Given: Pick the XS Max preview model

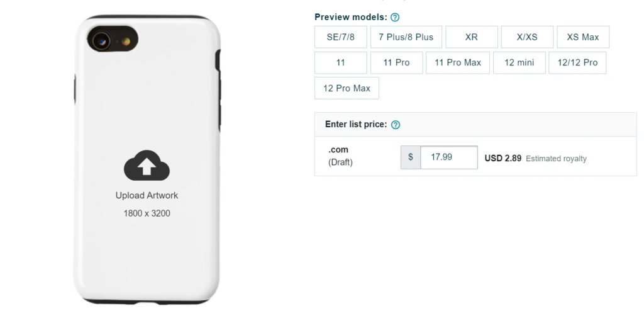Looking at the screenshot, I should coord(583,37).
